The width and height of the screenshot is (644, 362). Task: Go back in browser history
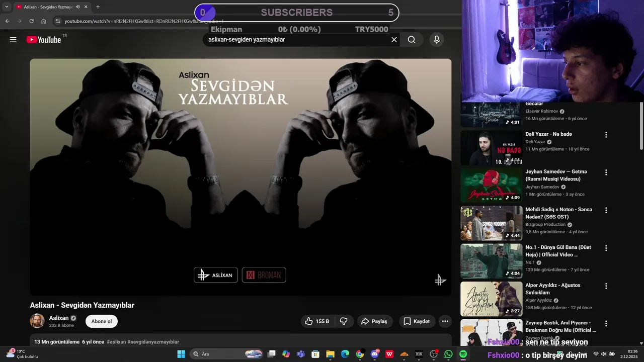click(7, 21)
